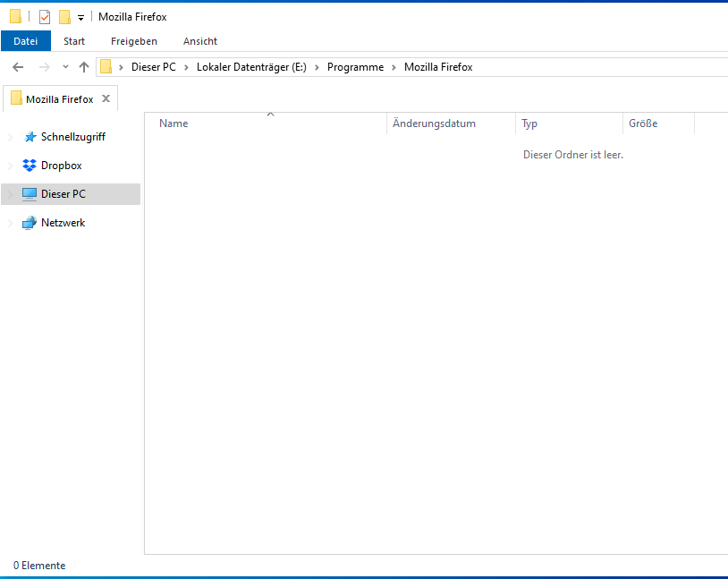Screen dimensions: 728x579
Task: Expand the Dropbox tree node
Action: [10, 166]
